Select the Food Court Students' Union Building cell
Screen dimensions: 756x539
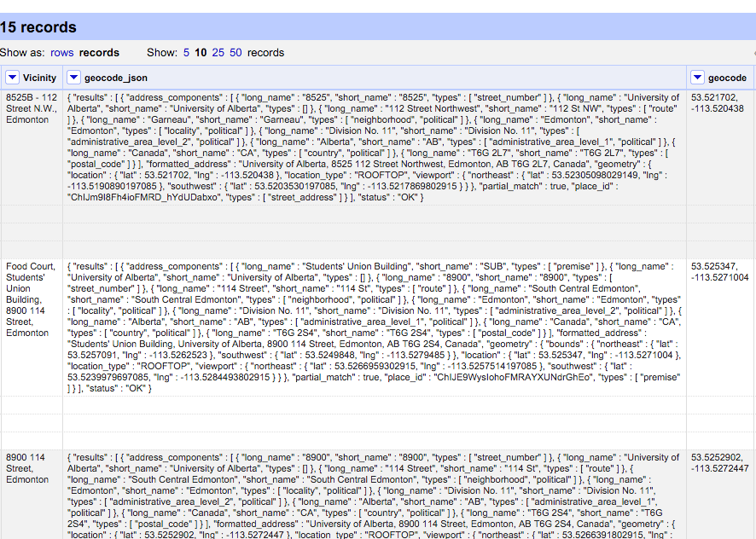pyautogui.click(x=31, y=299)
